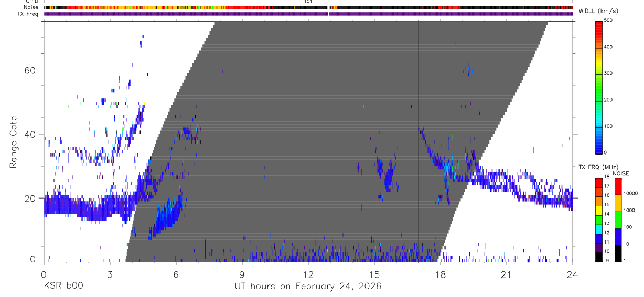The width and height of the screenshot is (644, 297).
Task: Click the x-axis tick label 18
Action: tap(440, 274)
